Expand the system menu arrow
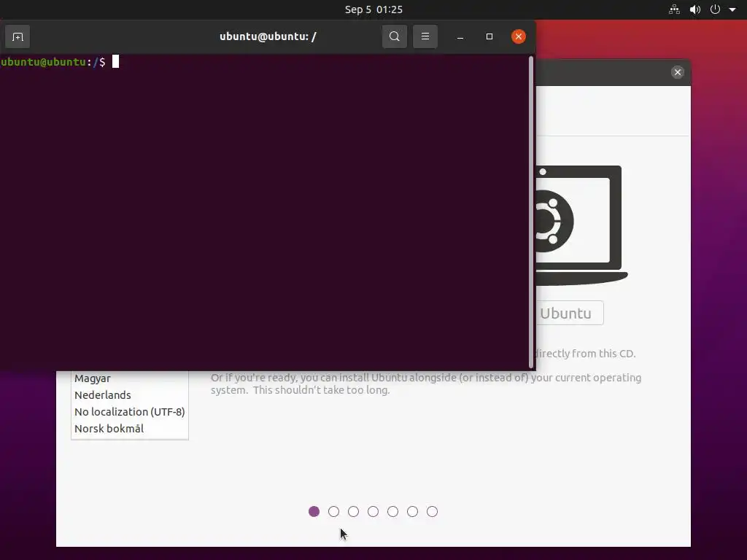747x560 pixels. [732, 9]
